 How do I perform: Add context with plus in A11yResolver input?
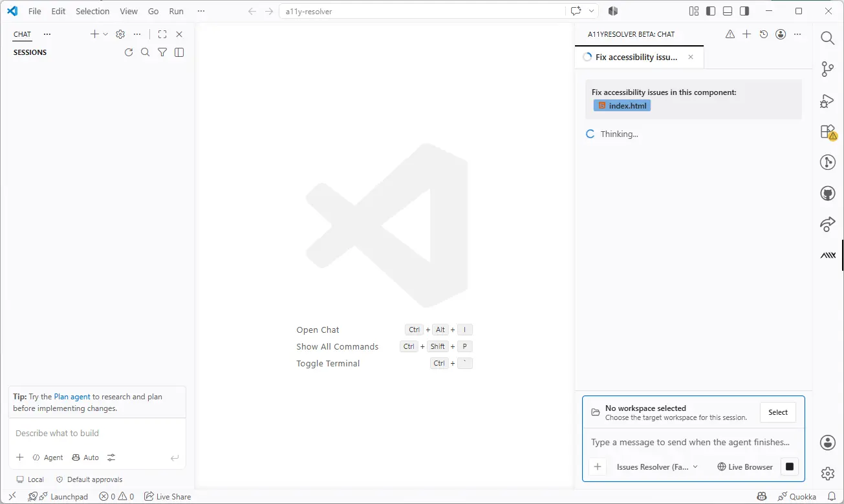click(x=598, y=467)
